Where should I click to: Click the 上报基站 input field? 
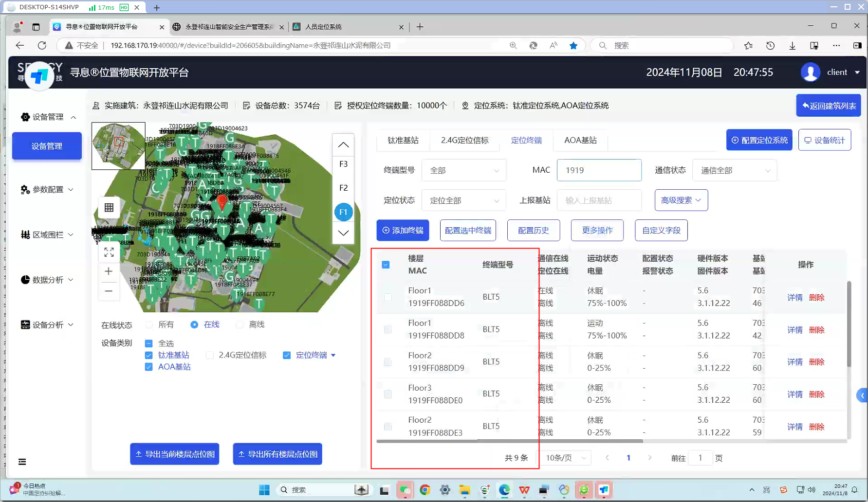click(599, 200)
